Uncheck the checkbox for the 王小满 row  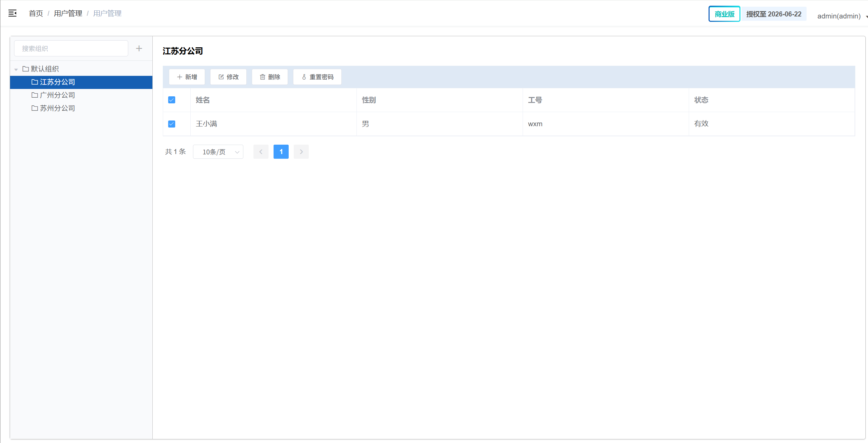172,124
